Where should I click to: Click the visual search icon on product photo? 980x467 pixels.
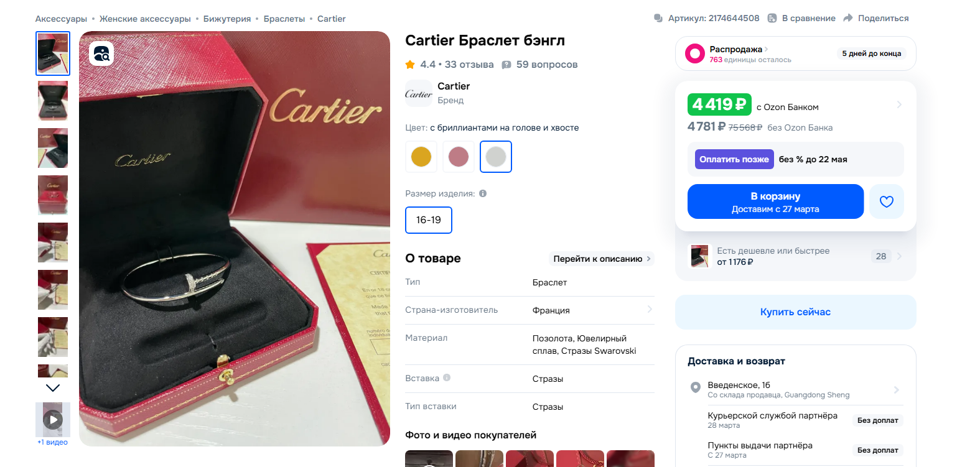[101, 53]
